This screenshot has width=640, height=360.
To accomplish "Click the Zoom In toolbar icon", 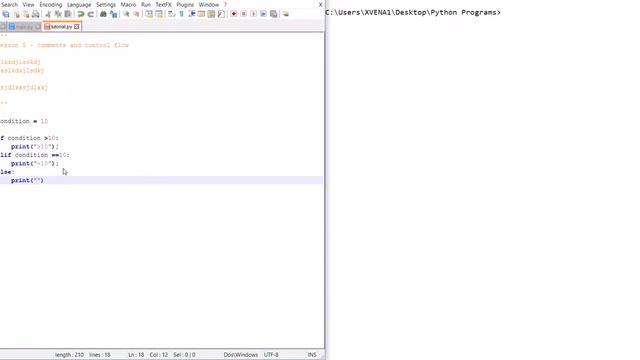I will [x=126, y=14].
